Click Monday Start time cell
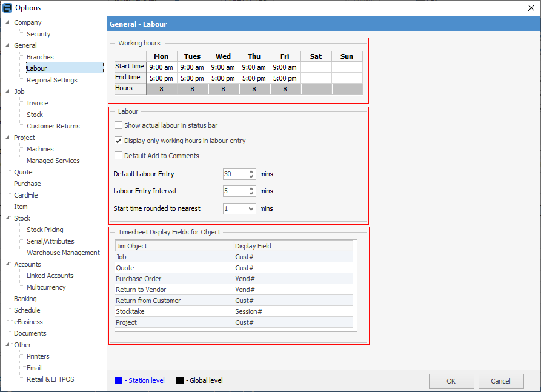The width and height of the screenshot is (541, 392). pyautogui.click(x=161, y=67)
